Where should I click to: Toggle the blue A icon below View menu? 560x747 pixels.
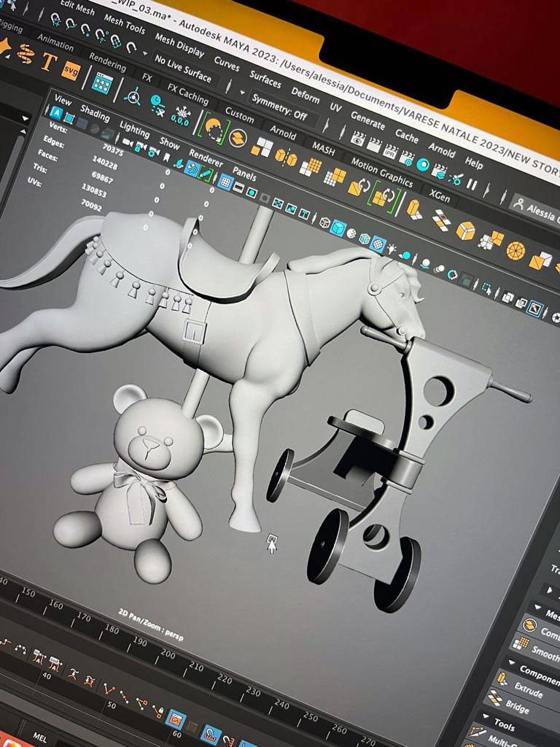(56, 112)
